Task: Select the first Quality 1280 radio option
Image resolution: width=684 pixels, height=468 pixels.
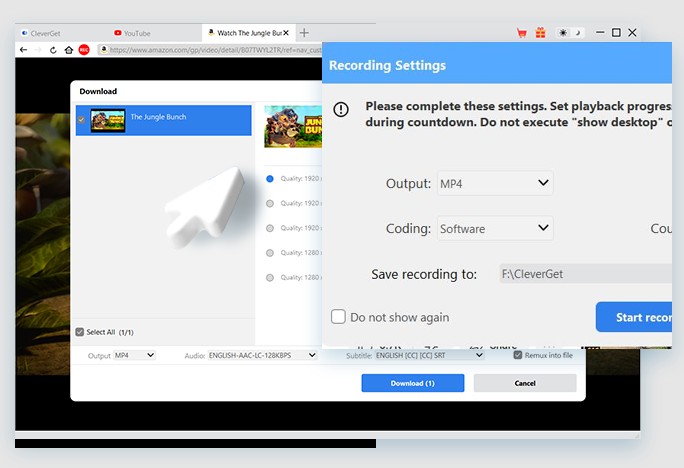Action: (270, 253)
